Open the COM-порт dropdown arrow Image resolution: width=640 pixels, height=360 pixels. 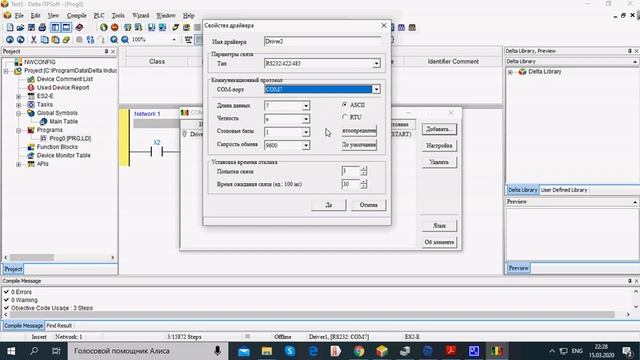pos(376,89)
